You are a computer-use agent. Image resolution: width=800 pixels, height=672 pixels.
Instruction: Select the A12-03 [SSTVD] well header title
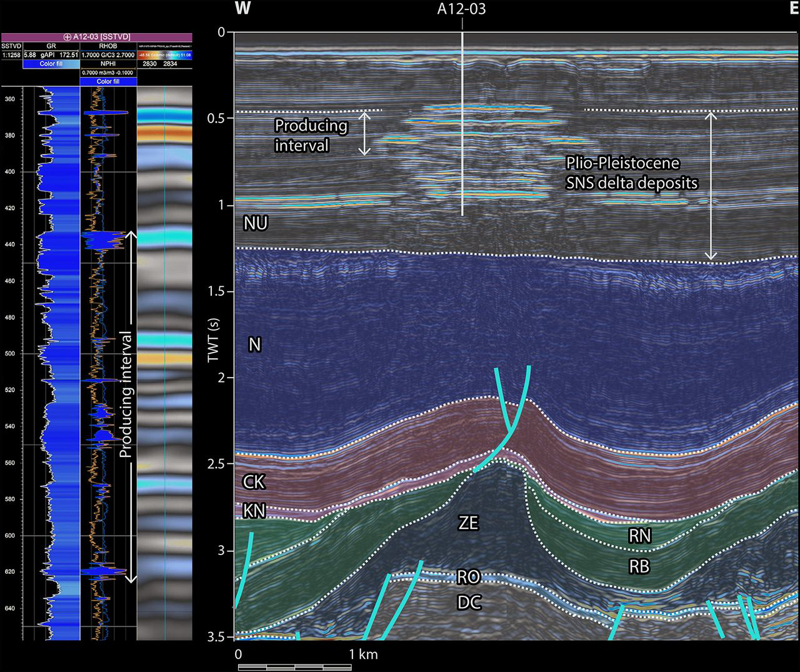tap(101, 37)
